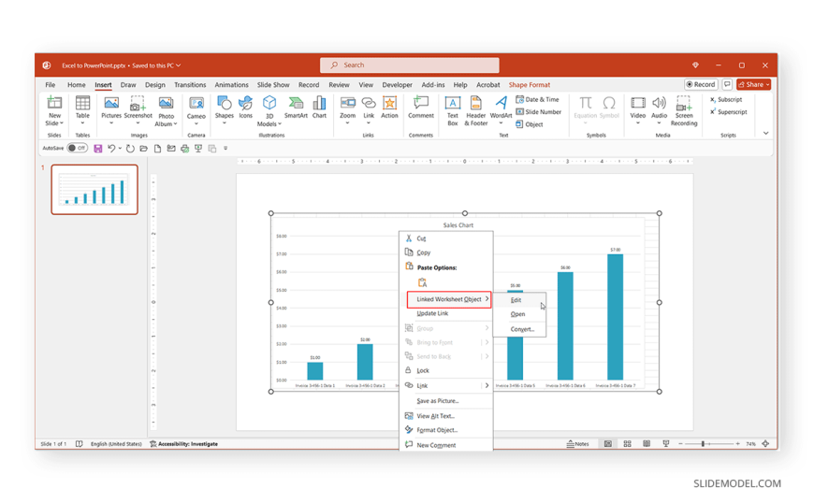Start Screen Recording

coord(684,111)
